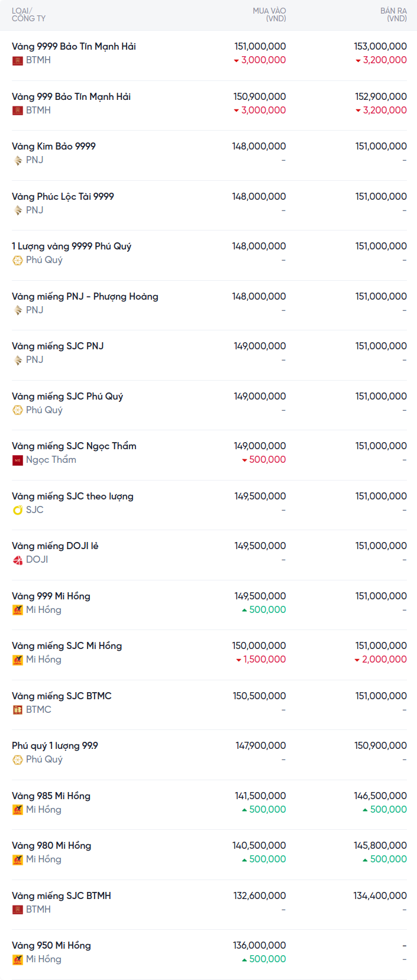
Task: Click BTMH logo under Vàng 9999 Bảo Tín Mạnh Hải
Action: pos(18,60)
